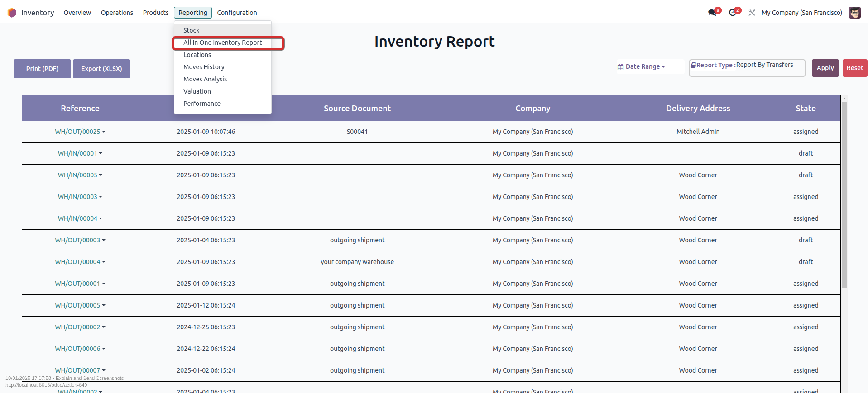868x393 pixels.
Task: Expand the WH/OUT/00003 reference caret
Action: (x=104, y=240)
